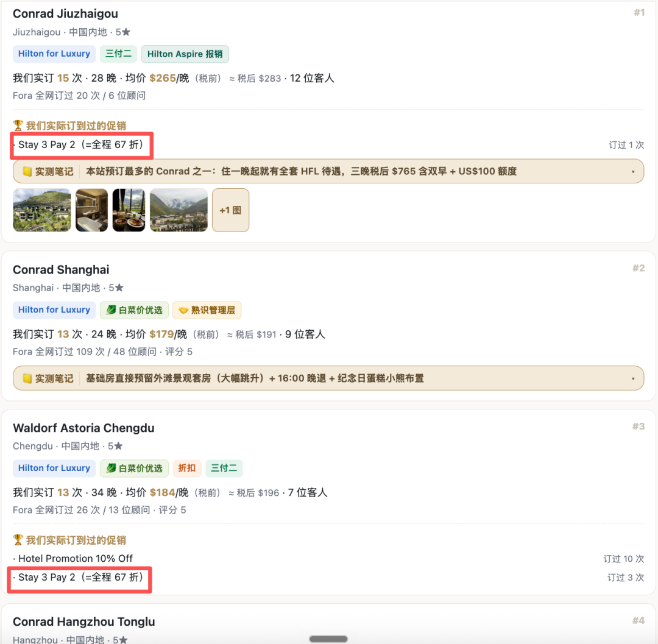Click dropdown arrow on Jiuzhaigou note bar
Screen dimensions: 658x644
coord(633,172)
